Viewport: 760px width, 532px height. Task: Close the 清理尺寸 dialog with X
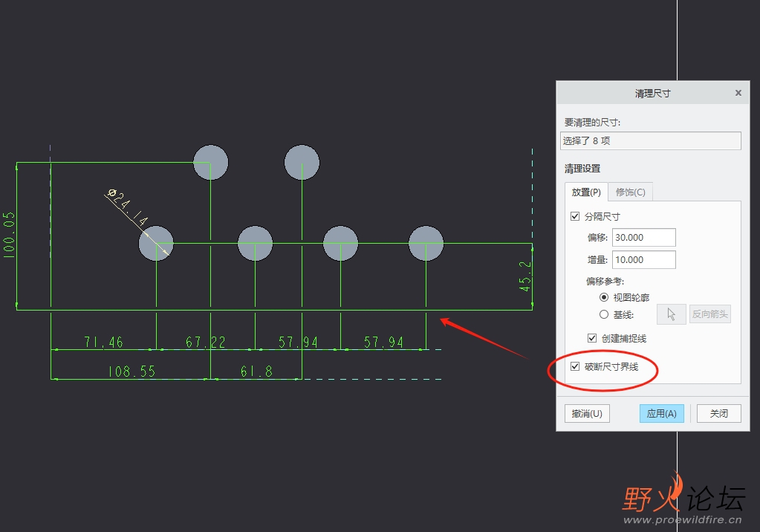click(x=738, y=93)
